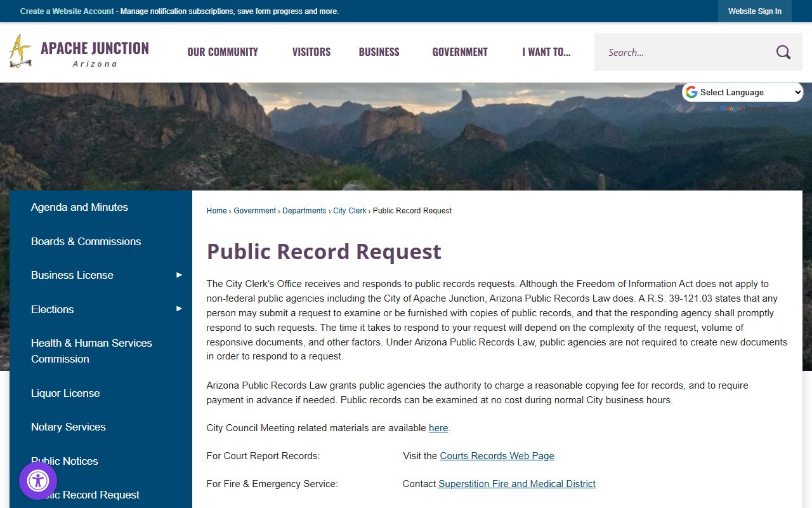Screen dimensions: 812x508
Task: Click the Apache Junction logo
Action: (x=79, y=52)
